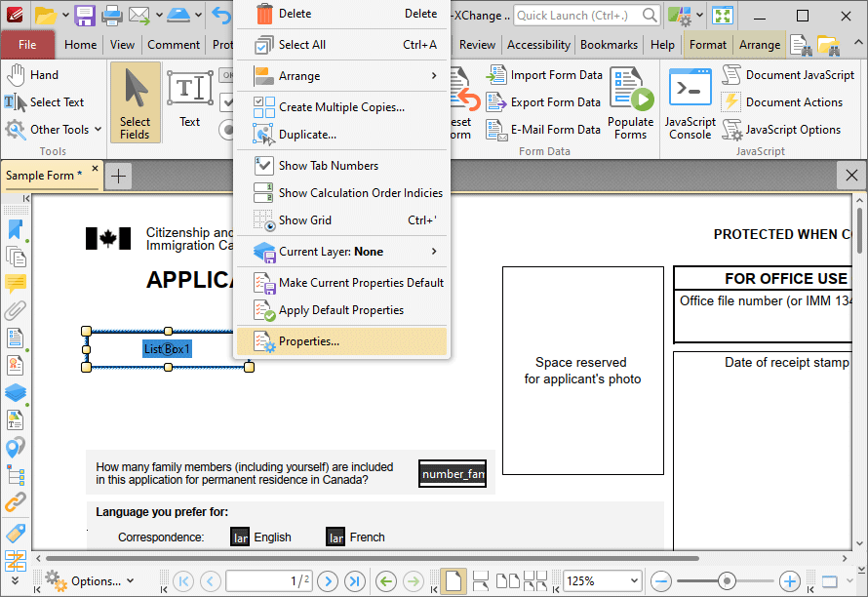Screen dimensions: 868x597
Task: Click the zoom in plus button
Action: (789, 581)
